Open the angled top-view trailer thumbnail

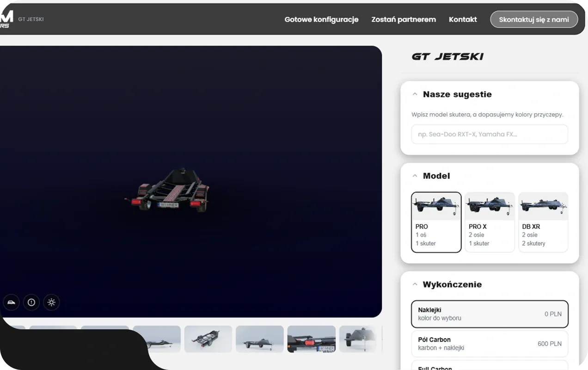coord(208,339)
